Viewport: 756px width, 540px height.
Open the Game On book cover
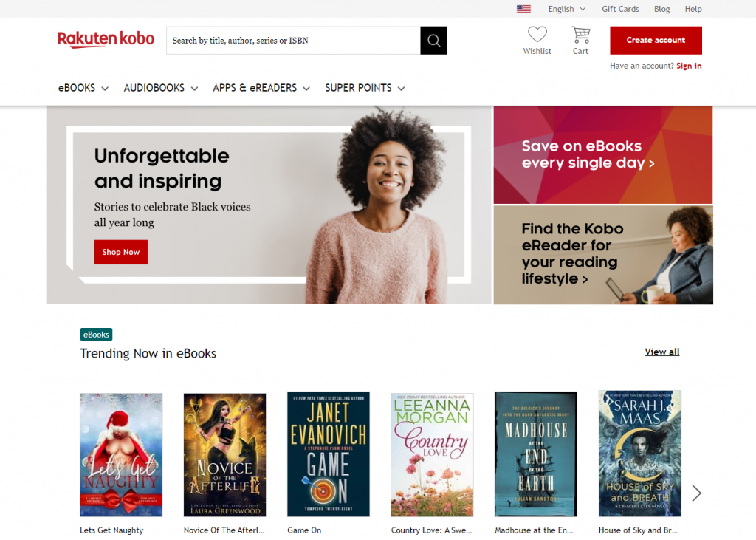click(x=329, y=454)
